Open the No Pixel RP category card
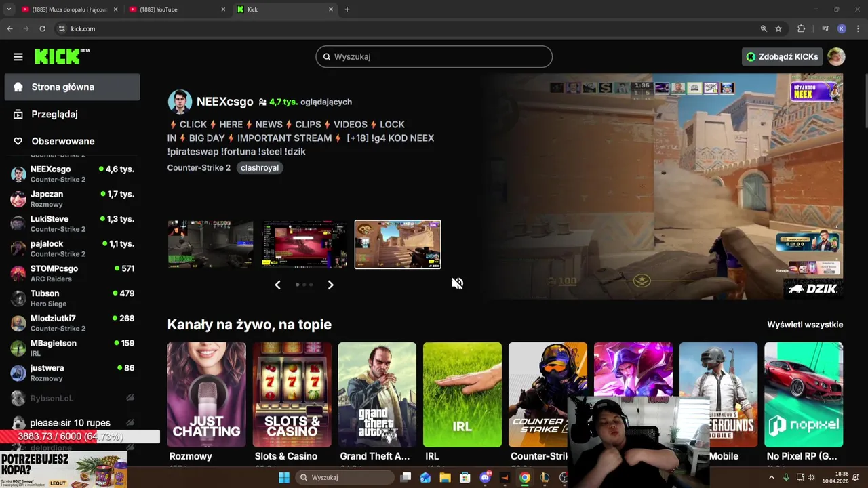 pos(804,394)
